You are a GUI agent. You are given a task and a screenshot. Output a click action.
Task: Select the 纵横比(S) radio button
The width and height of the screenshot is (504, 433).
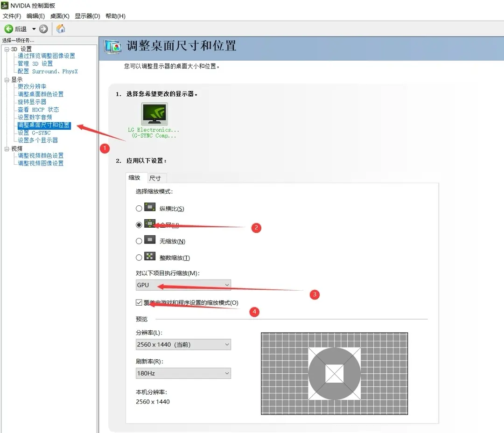(139, 209)
